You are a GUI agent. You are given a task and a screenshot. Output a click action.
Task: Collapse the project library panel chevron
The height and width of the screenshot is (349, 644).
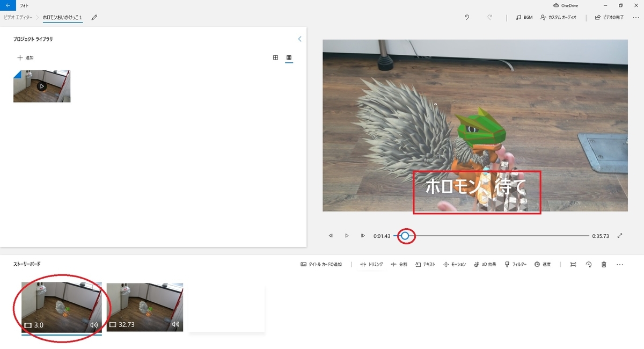[x=299, y=39]
